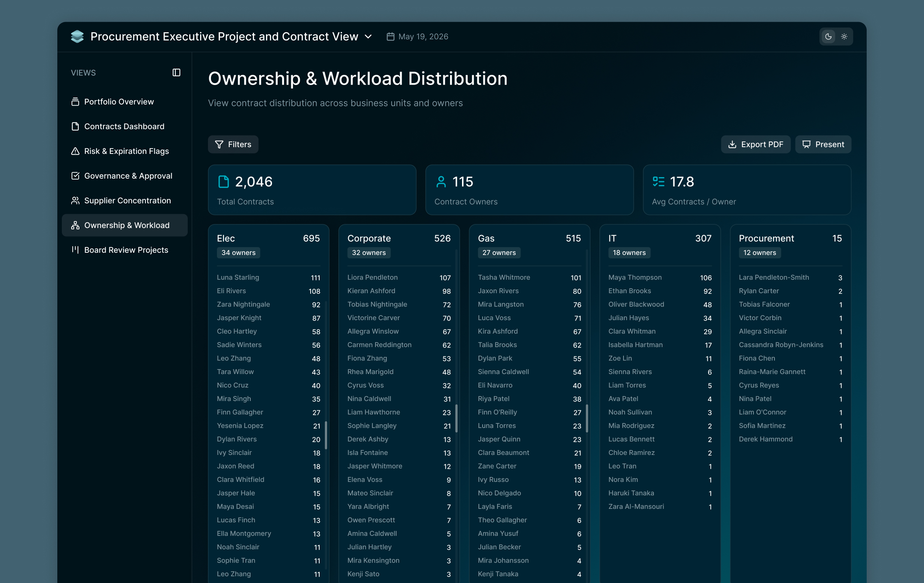
Task: Click the presentation screen icon
Action: [806, 144]
